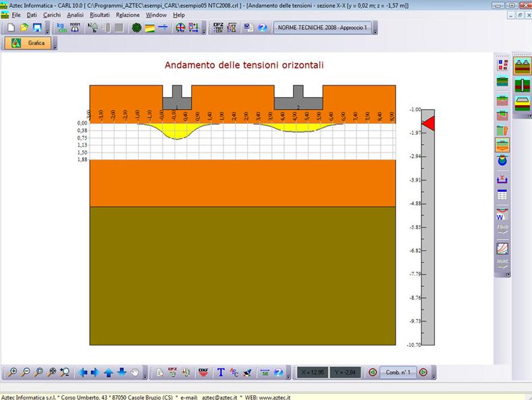This screenshot has height=400, width=532.
Task: Click the kg/cm units icon
Action: coord(61,28)
